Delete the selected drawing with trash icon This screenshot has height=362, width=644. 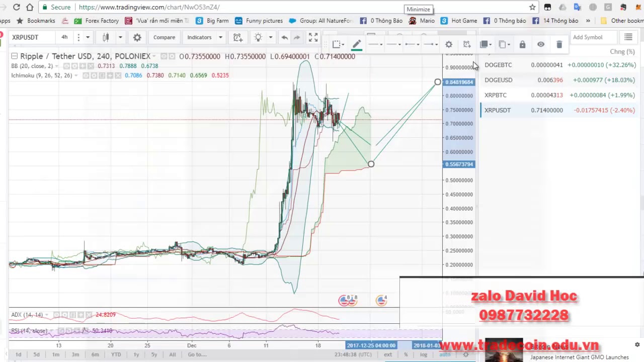(x=559, y=44)
